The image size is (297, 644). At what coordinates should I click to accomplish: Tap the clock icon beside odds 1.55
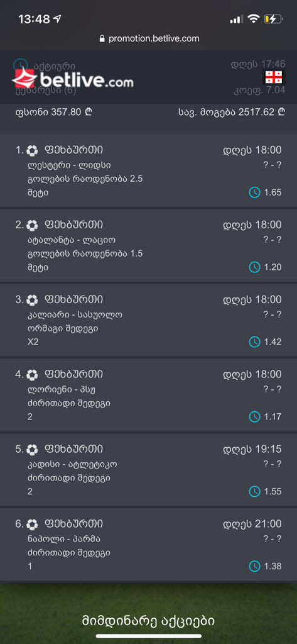pyautogui.click(x=255, y=491)
